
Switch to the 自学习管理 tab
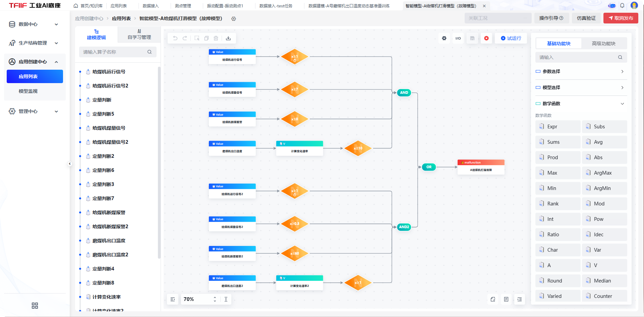[x=139, y=35]
